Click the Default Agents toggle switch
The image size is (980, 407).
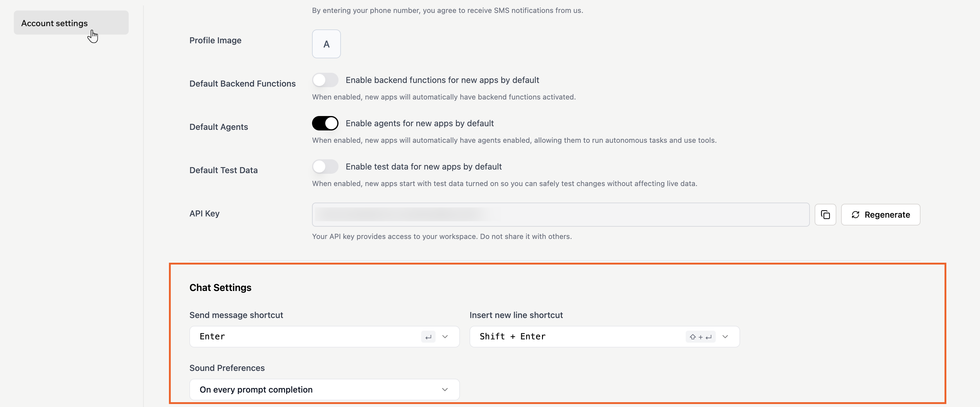tap(325, 123)
